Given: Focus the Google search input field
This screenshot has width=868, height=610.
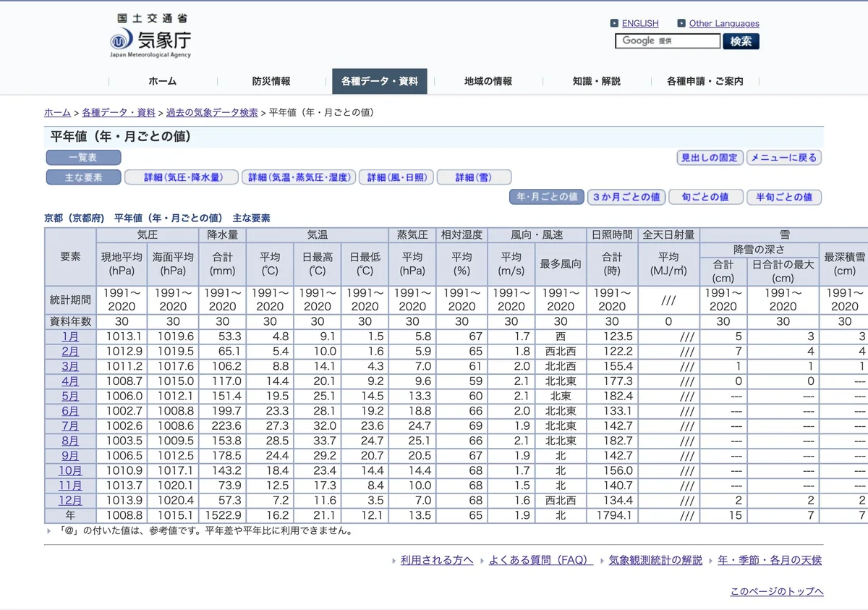Looking at the screenshot, I should coord(668,41).
